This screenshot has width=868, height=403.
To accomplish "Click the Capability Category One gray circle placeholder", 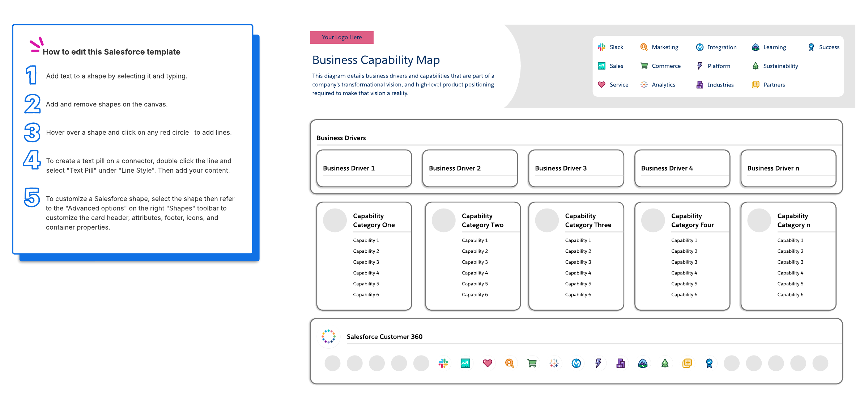I will pos(335,220).
